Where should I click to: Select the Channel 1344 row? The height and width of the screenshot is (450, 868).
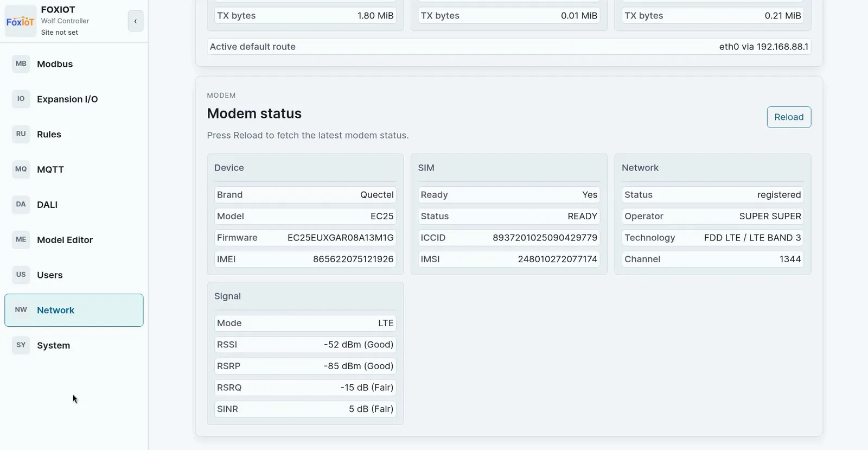(712, 259)
